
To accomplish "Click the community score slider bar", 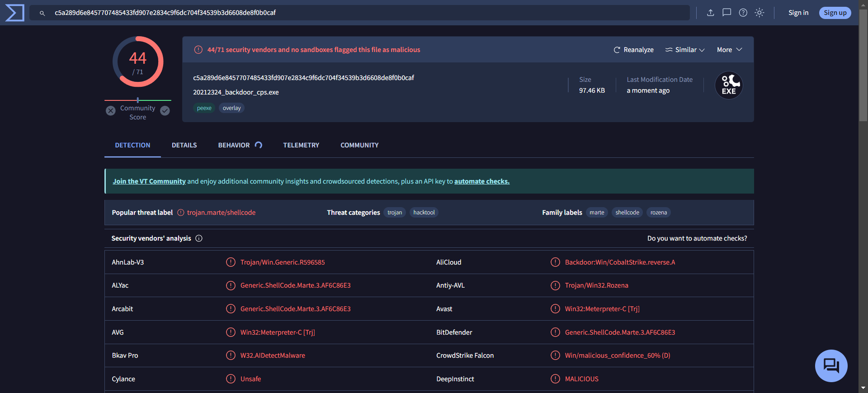I will (x=138, y=100).
